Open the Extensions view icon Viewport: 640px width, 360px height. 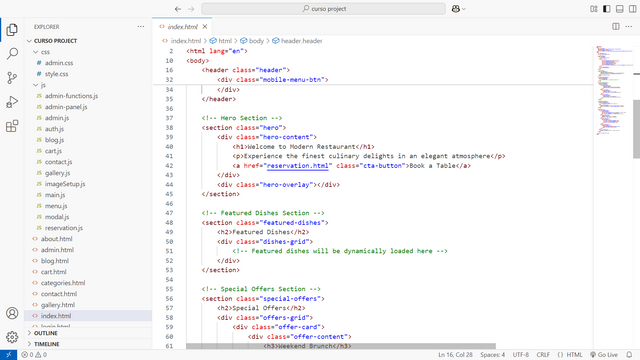[x=12, y=126]
